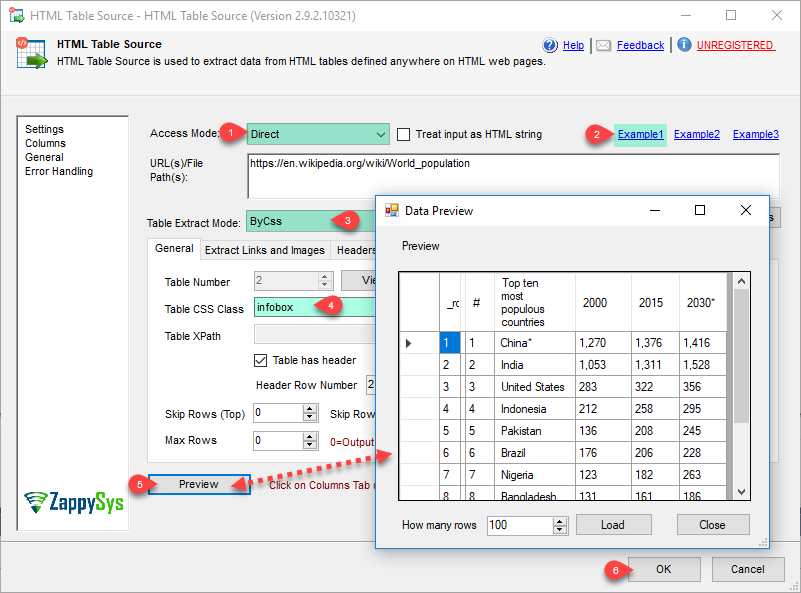
Task: Select the Indonesia cell
Action: [535, 409]
